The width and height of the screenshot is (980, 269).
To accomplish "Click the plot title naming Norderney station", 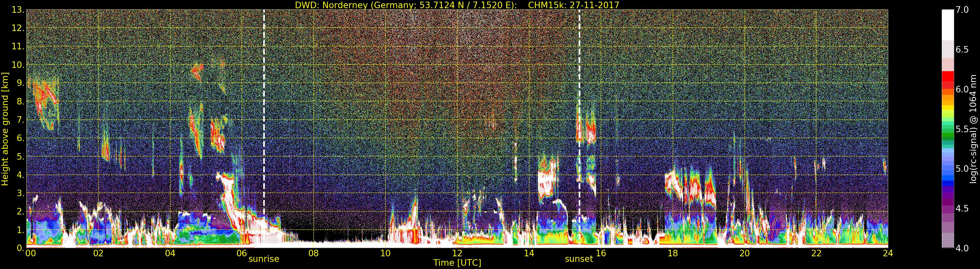I will click(457, 5).
